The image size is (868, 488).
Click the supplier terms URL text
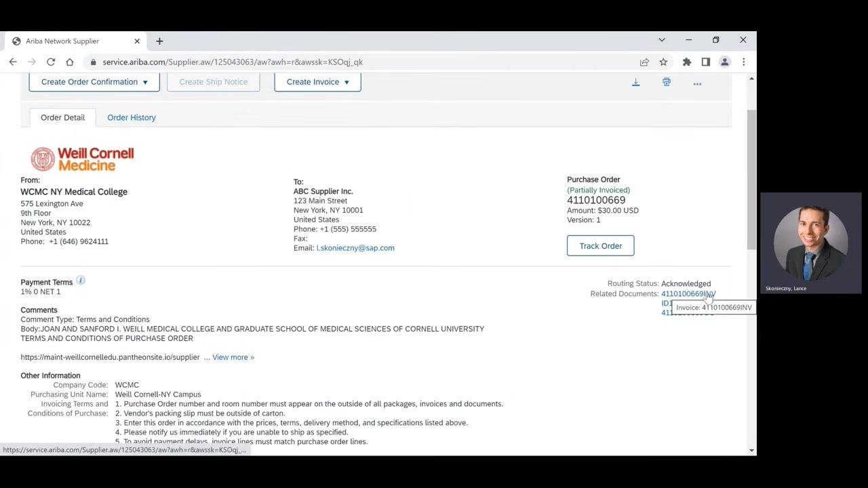pyautogui.click(x=110, y=357)
